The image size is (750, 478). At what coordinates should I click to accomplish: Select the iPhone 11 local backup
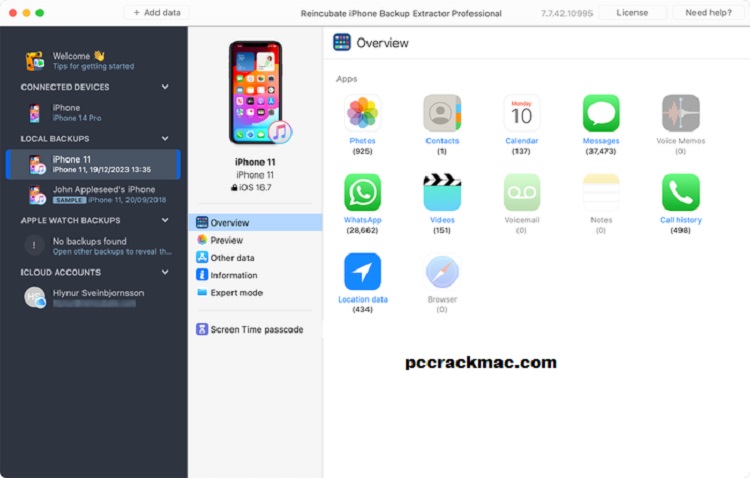click(x=93, y=164)
